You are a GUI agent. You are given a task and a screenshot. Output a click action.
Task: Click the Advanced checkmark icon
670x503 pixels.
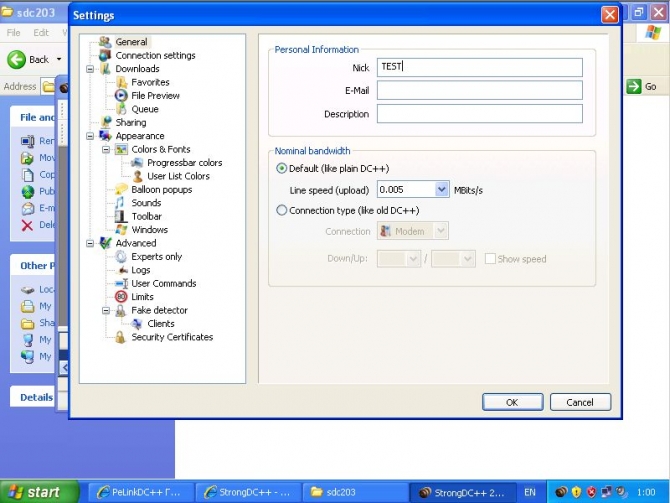(105, 243)
